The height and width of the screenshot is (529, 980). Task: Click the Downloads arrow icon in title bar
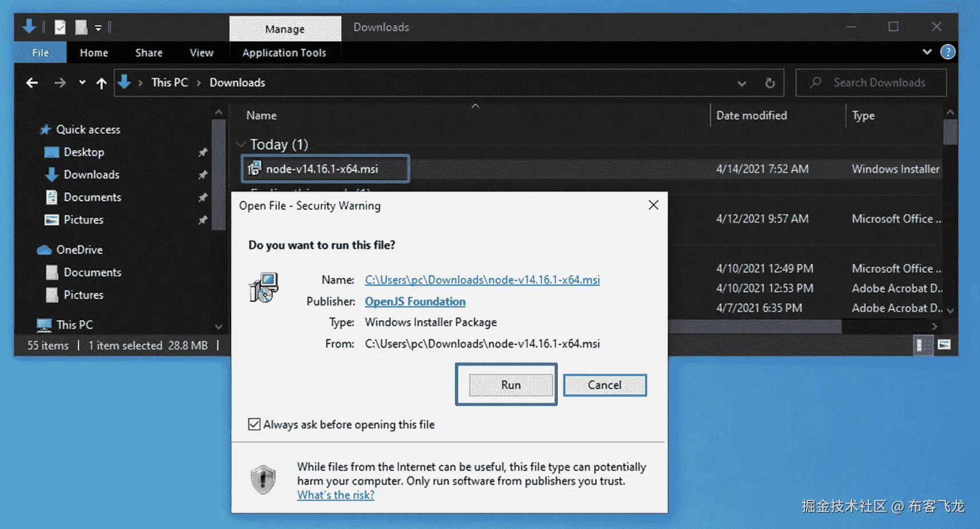tap(29, 26)
